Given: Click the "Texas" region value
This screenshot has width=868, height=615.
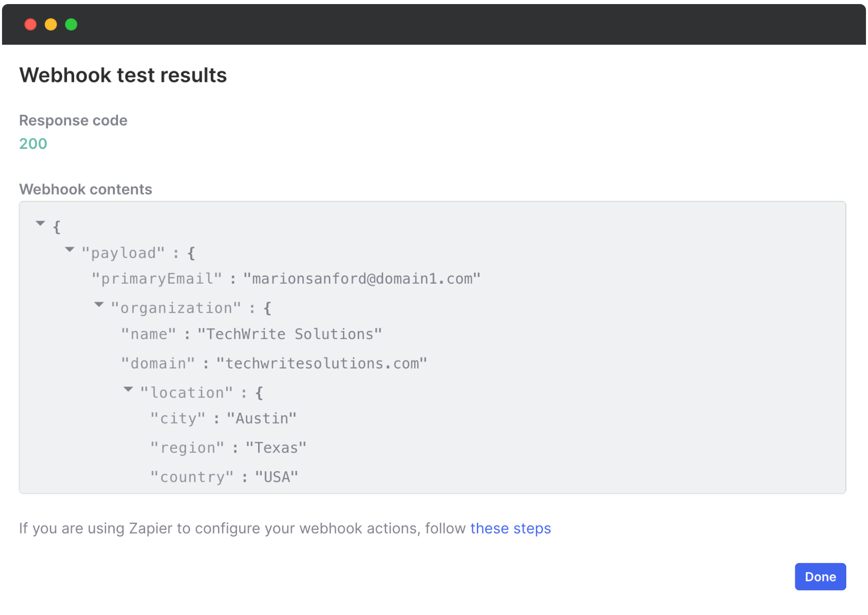Looking at the screenshot, I should [x=276, y=448].
